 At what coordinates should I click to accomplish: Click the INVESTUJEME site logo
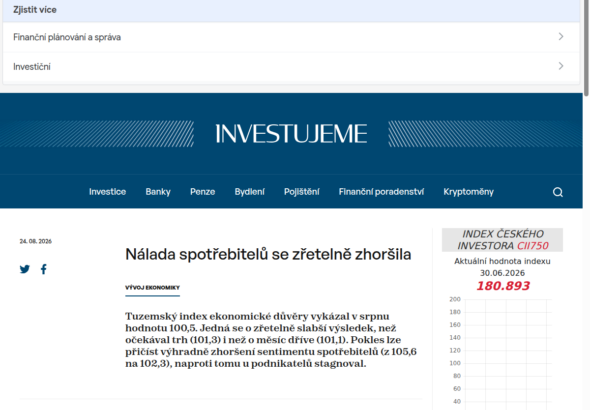click(x=291, y=134)
